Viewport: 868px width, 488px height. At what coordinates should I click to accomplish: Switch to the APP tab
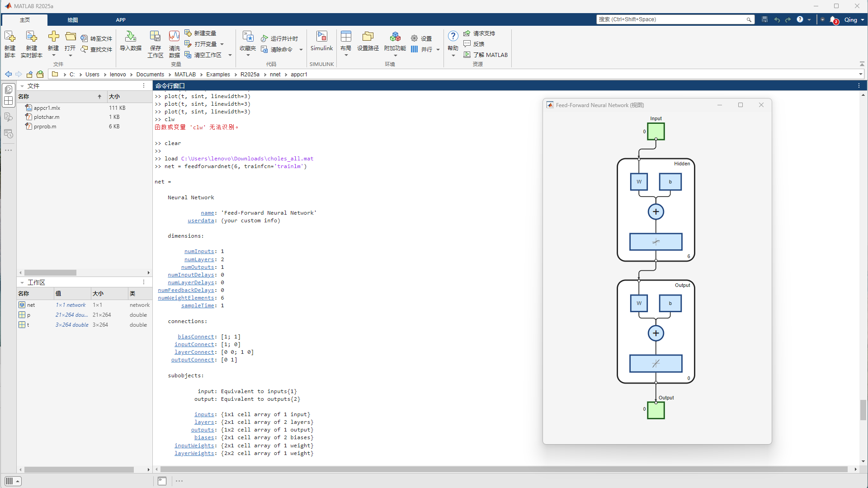pyautogui.click(x=120, y=20)
